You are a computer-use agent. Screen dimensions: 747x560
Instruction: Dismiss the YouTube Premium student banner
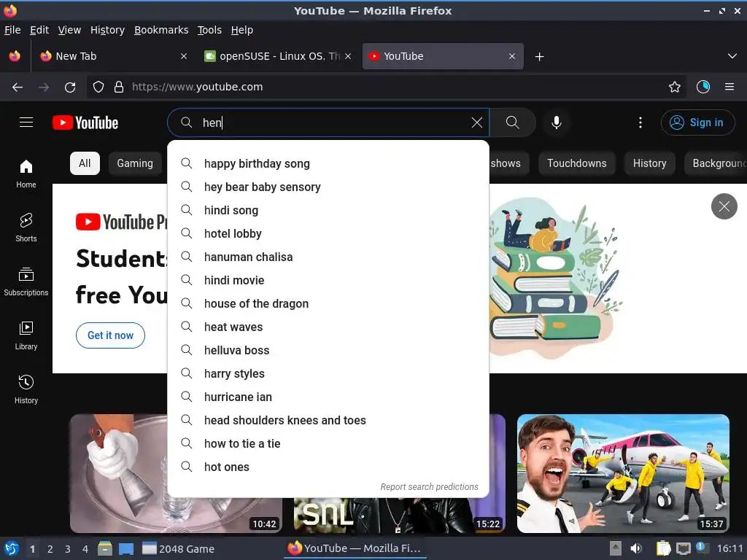(724, 206)
